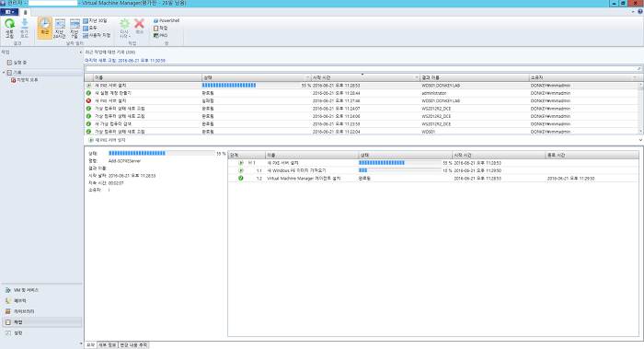
Task: Open the Status column filter dropdown
Action: coord(307,77)
